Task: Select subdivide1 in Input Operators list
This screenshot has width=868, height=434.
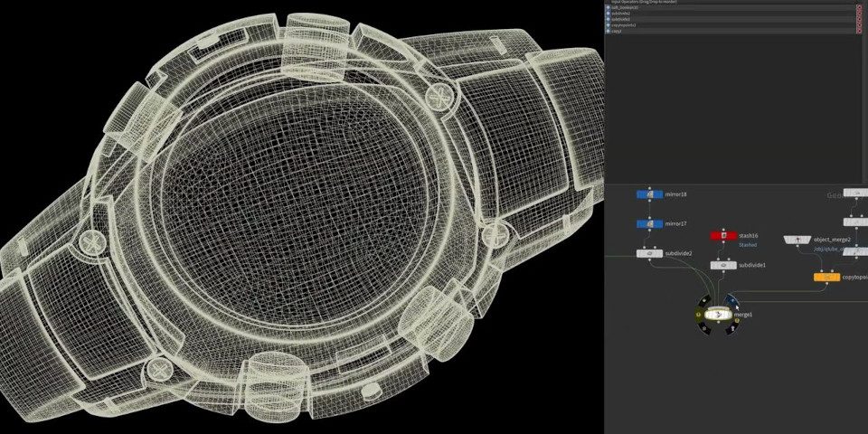Action: coord(624,19)
